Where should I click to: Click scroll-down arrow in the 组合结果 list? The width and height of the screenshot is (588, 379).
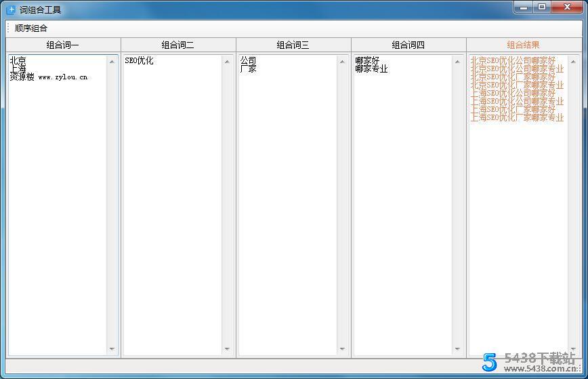[x=572, y=349]
